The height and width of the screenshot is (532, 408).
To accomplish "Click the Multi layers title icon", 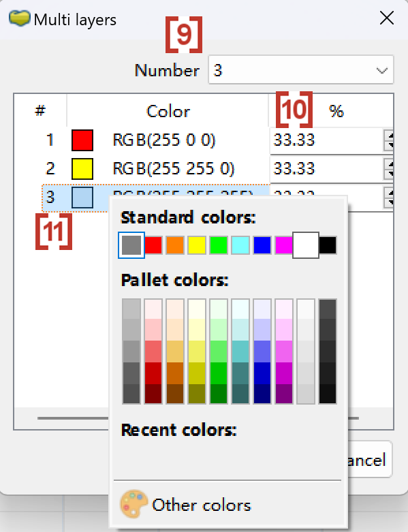I will coord(19,18).
